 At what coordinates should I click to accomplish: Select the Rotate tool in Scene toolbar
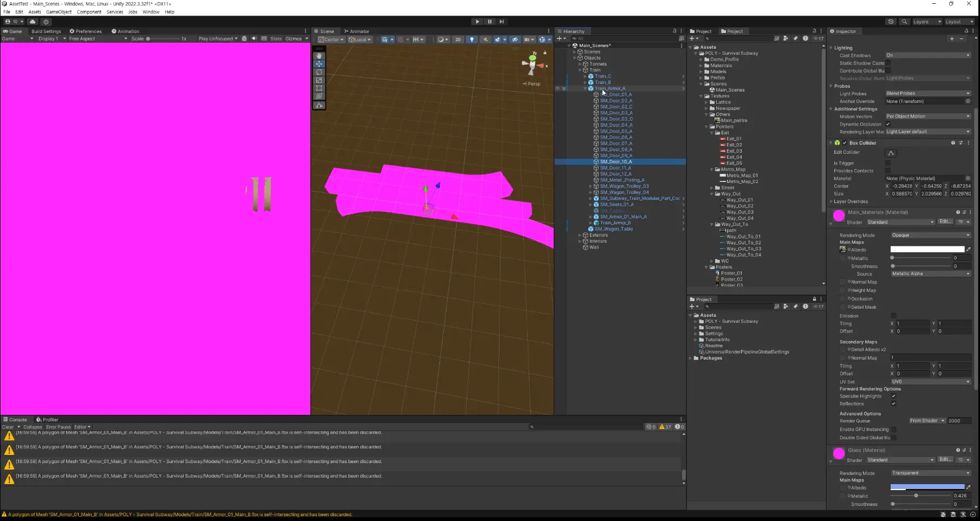click(319, 72)
